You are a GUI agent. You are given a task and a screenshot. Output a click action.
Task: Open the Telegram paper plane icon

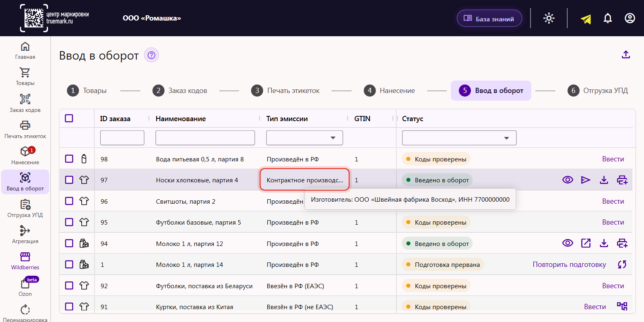click(586, 19)
